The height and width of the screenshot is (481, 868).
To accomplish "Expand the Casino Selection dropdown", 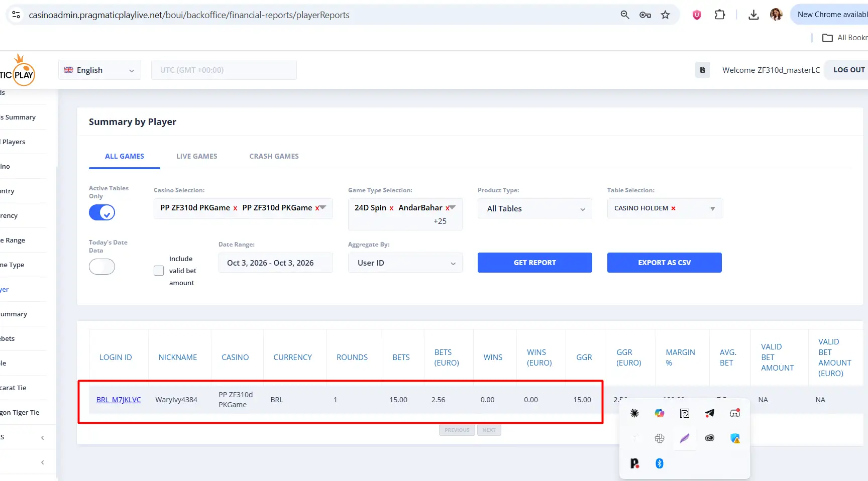I will click(x=323, y=207).
